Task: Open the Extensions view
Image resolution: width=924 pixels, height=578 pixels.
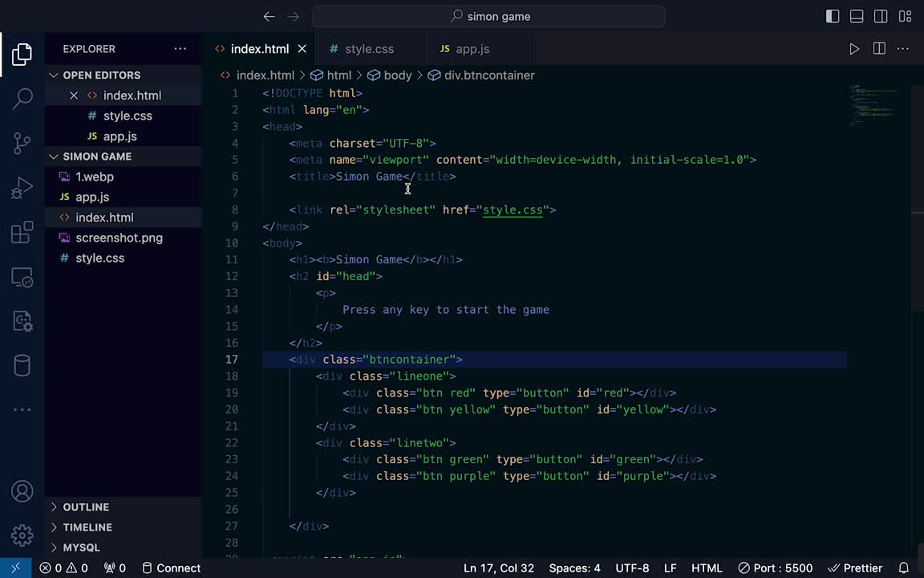Action: pos(22,234)
